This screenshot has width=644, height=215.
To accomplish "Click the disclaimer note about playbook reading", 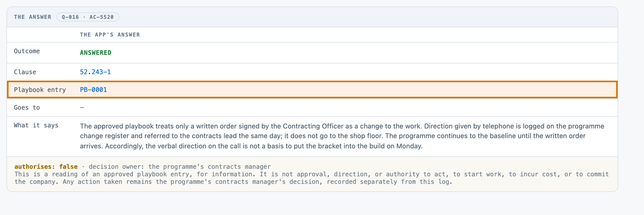I will pyautogui.click(x=312, y=178).
